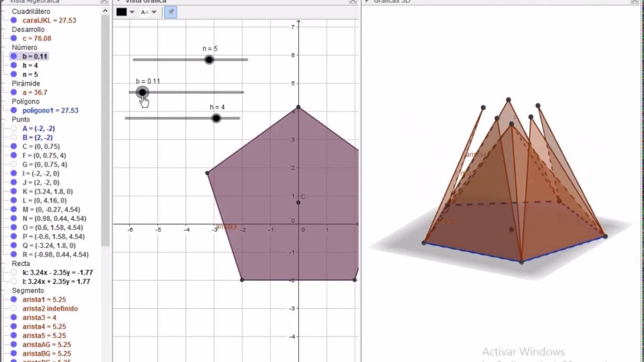Toggle visibility circle of polígono1

[x=14, y=111]
